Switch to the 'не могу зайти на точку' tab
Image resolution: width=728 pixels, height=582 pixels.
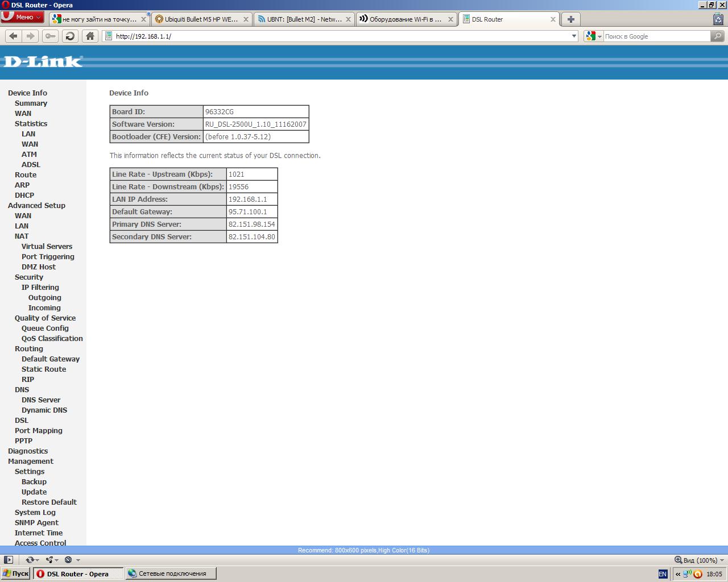click(x=99, y=19)
